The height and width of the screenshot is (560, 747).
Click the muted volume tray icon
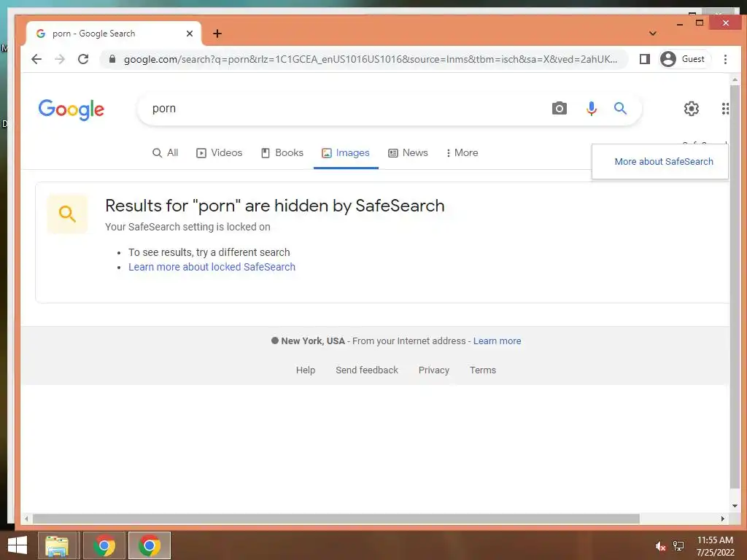pyautogui.click(x=660, y=546)
